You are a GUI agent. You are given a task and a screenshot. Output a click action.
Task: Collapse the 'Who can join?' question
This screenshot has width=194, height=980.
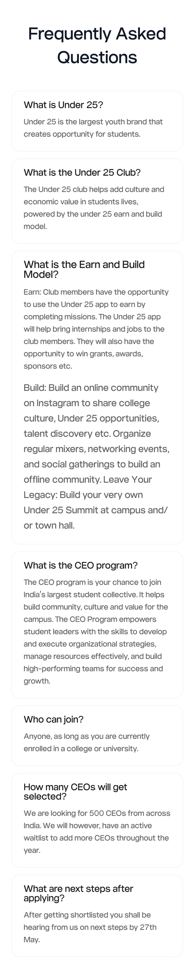click(53, 719)
